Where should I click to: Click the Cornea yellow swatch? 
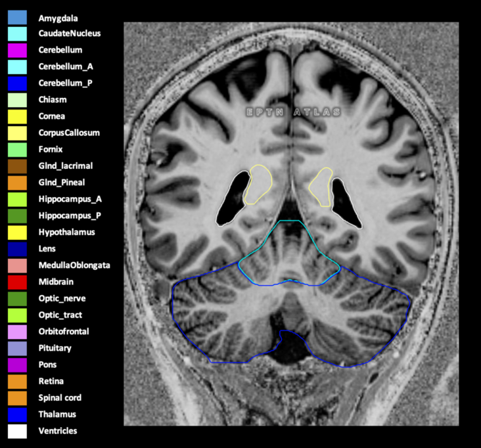pyautogui.click(x=17, y=117)
